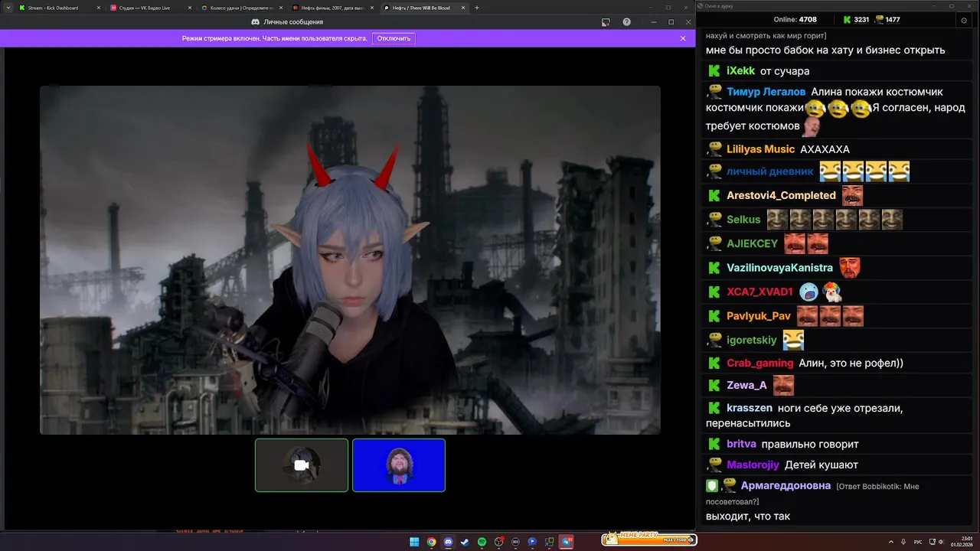Click the green shield badge by Армагеддоновна
The height and width of the screenshot is (551, 980).
point(712,486)
